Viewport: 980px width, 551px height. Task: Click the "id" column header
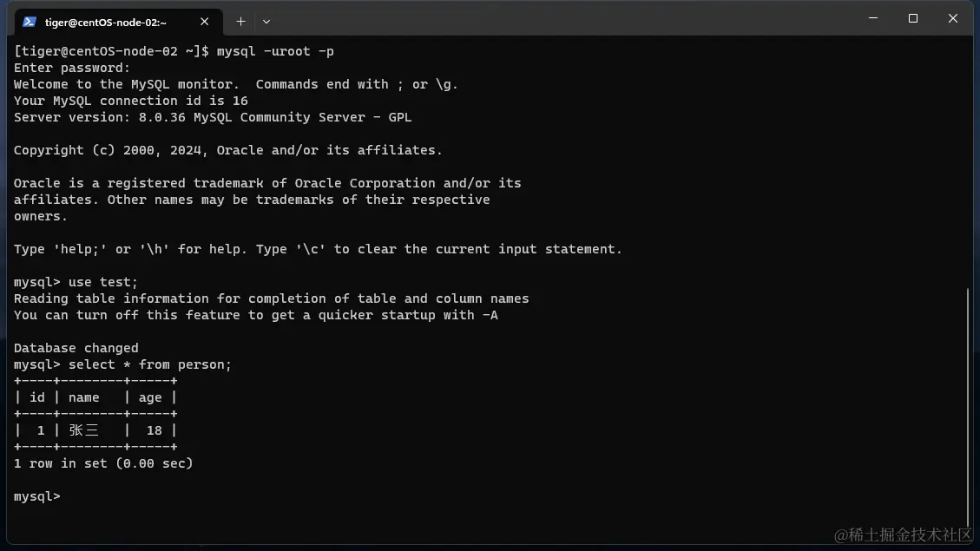pos(36,397)
